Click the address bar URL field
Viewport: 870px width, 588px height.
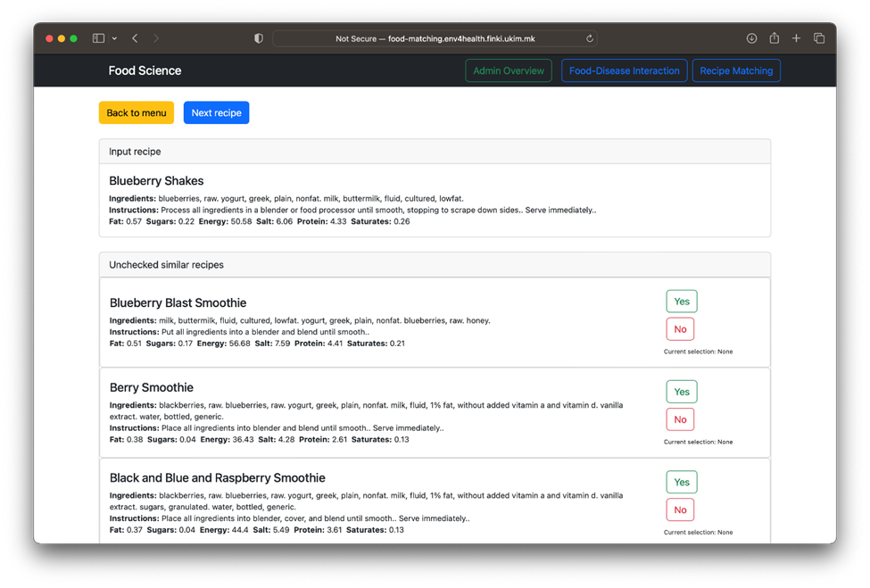pyautogui.click(x=435, y=38)
